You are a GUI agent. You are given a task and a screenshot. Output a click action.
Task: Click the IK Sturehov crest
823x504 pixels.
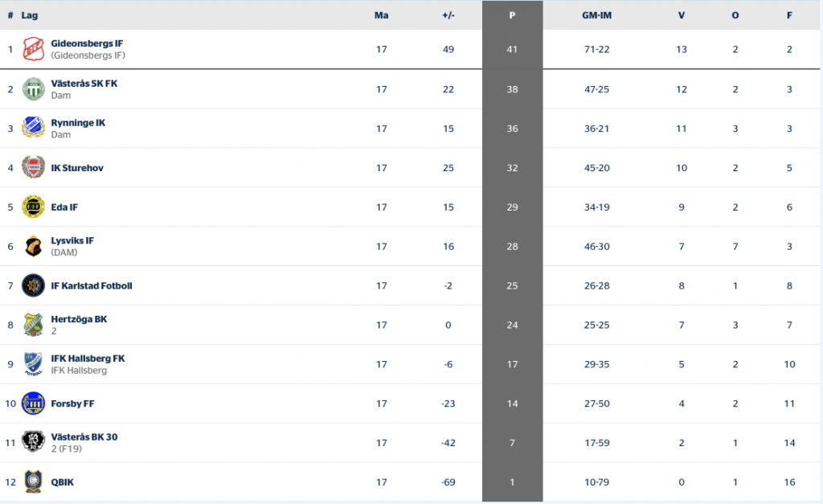coord(33,167)
